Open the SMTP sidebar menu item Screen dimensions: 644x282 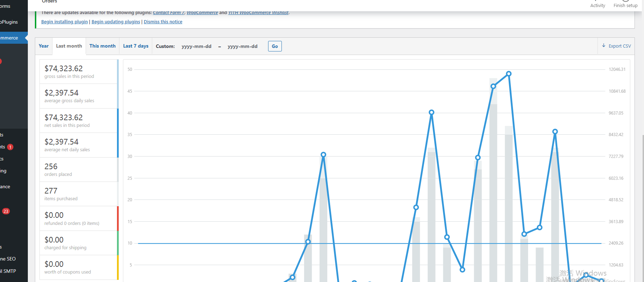(14, 271)
